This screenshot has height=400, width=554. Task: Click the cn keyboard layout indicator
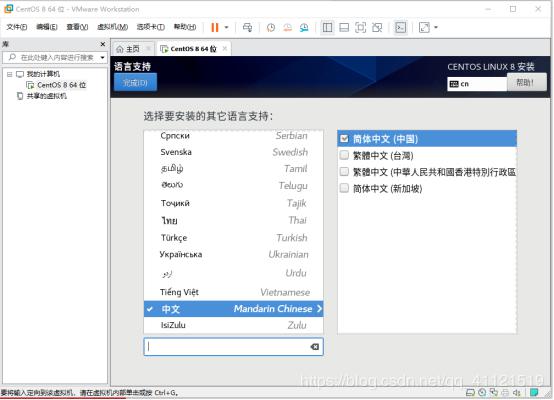(477, 84)
